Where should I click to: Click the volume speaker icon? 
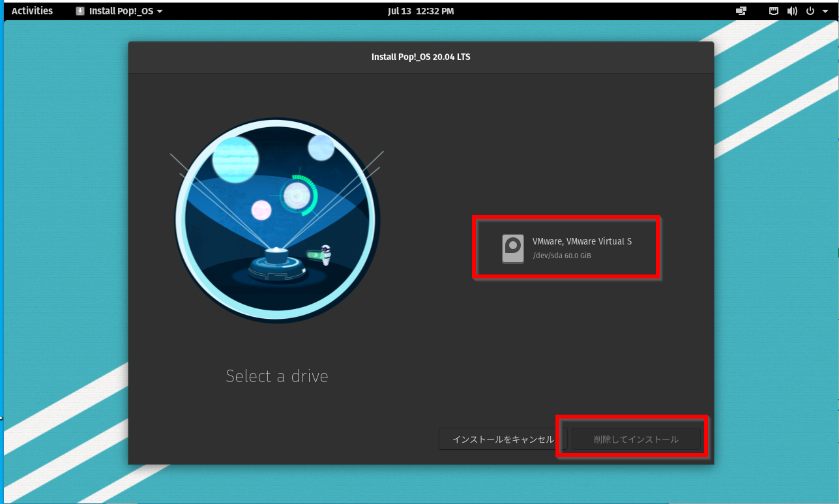(x=792, y=11)
